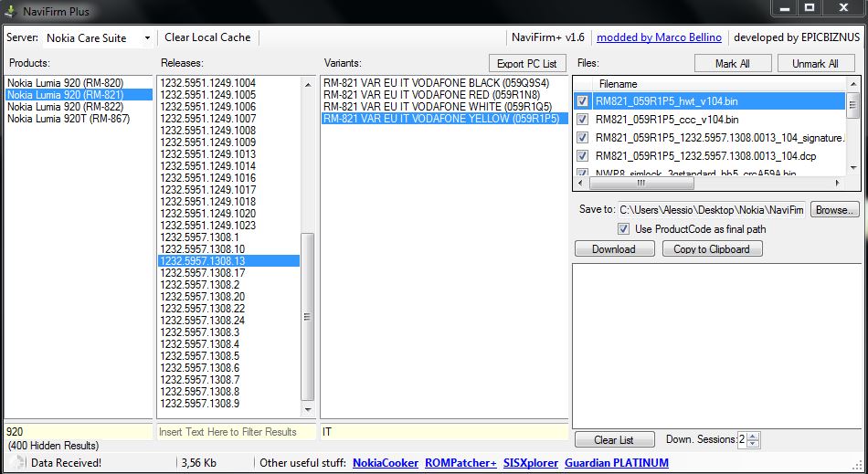Click the Releases list scroll up arrow
868x474 pixels.
pos(308,84)
